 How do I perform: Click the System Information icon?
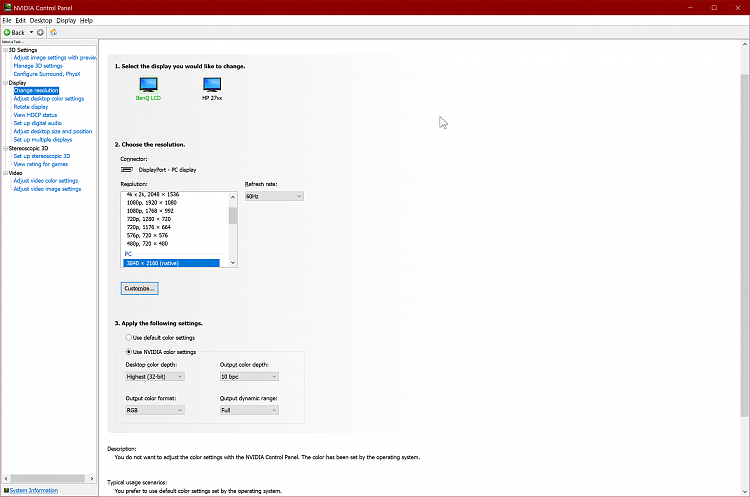click(x=6, y=490)
